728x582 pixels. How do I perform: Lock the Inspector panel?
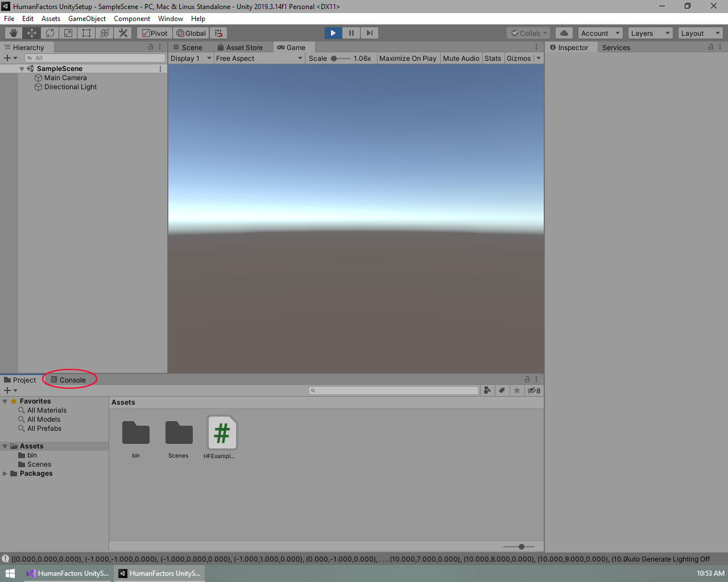coord(711,47)
